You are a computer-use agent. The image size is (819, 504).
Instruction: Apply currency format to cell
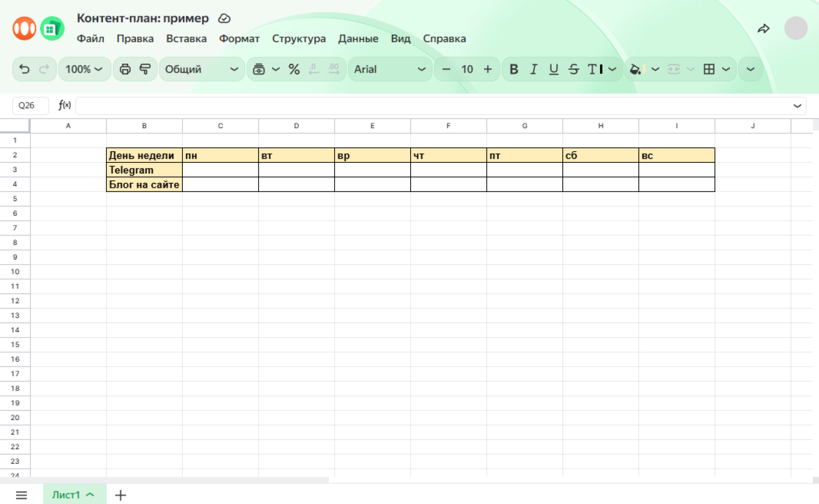pos(259,69)
